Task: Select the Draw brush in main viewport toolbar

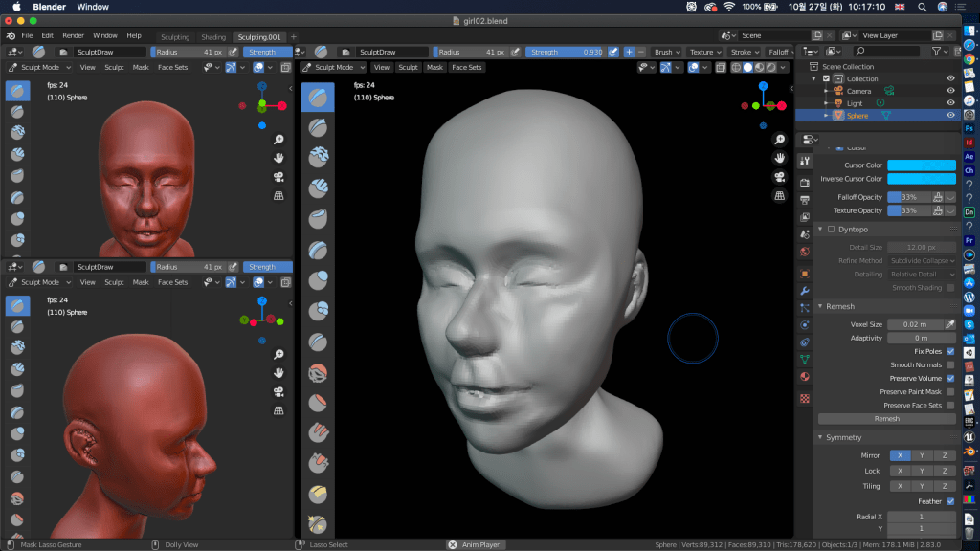Action: (x=318, y=97)
